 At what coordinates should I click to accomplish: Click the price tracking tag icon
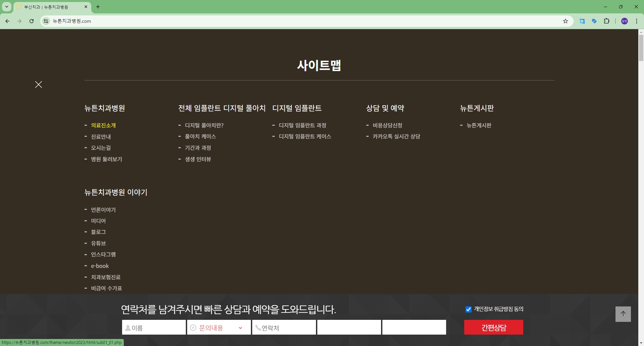point(595,21)
